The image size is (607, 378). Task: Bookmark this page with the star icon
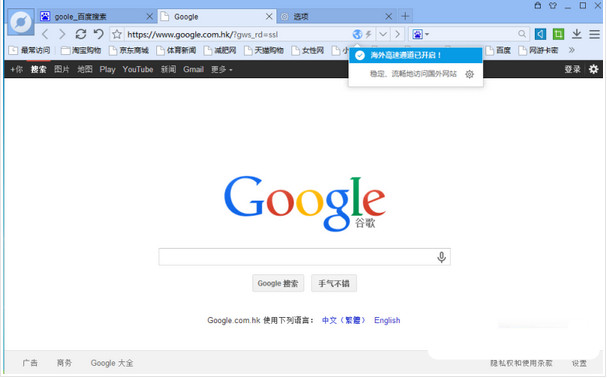coord(117,34)
